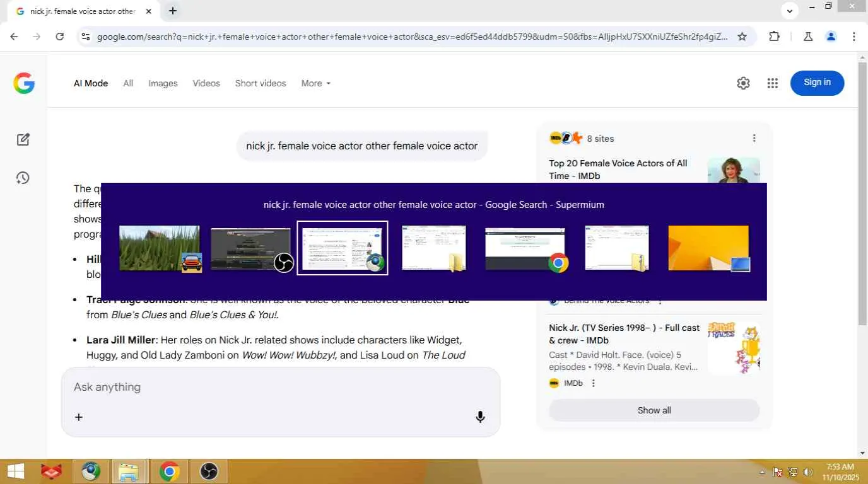Click the Nick Jr. TV Series thumbnail image
The height and width of the screenshot is (484, 868).
tap(734, 348)
